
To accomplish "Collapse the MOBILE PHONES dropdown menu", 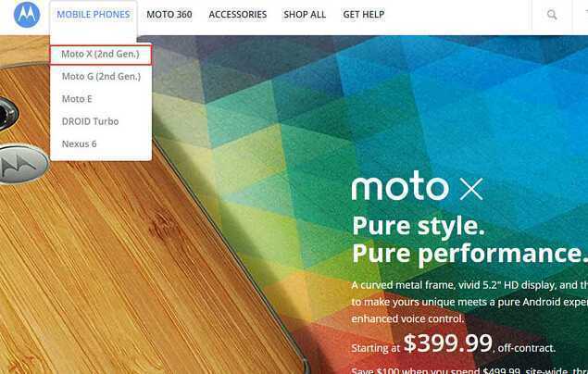I will pyautogui.click(x=94, y=15).
